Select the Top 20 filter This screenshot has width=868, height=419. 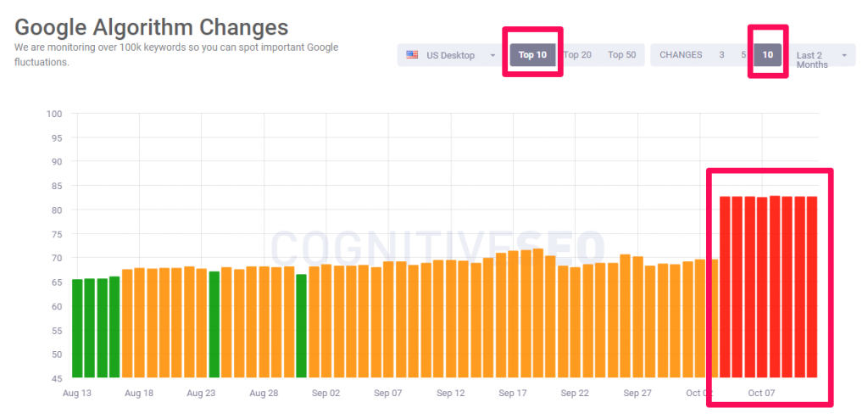(x=577, y=55)
